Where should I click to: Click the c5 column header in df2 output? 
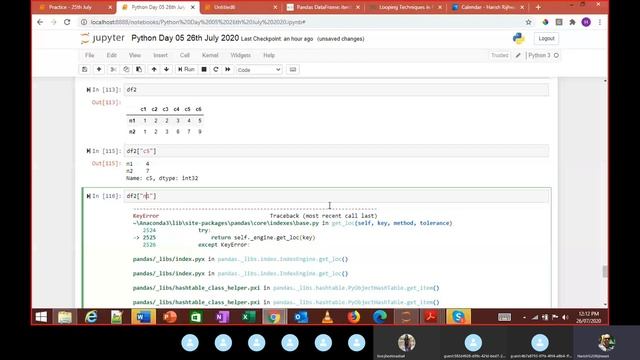click(187, 109)
